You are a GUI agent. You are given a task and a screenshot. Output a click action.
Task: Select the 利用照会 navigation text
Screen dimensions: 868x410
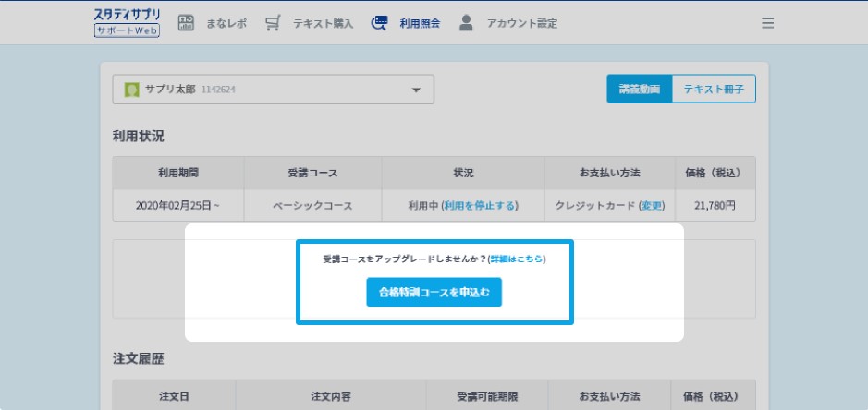(420, 24)
